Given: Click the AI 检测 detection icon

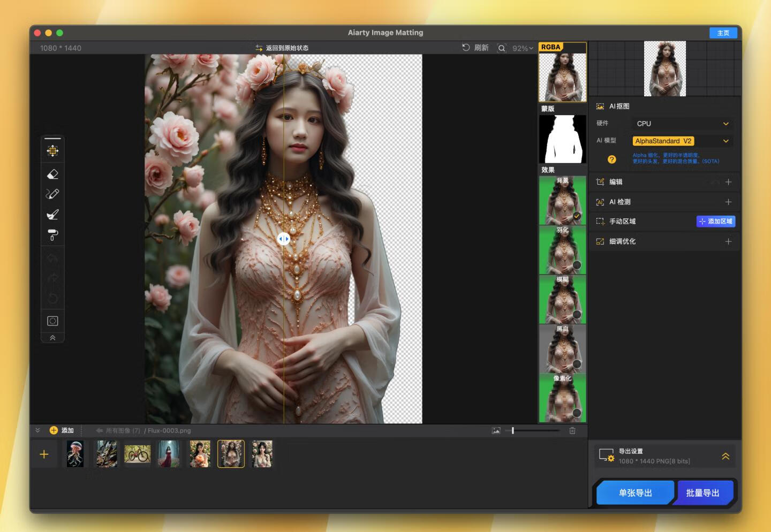Looking at the screenshot, I should tap(600, 202).
